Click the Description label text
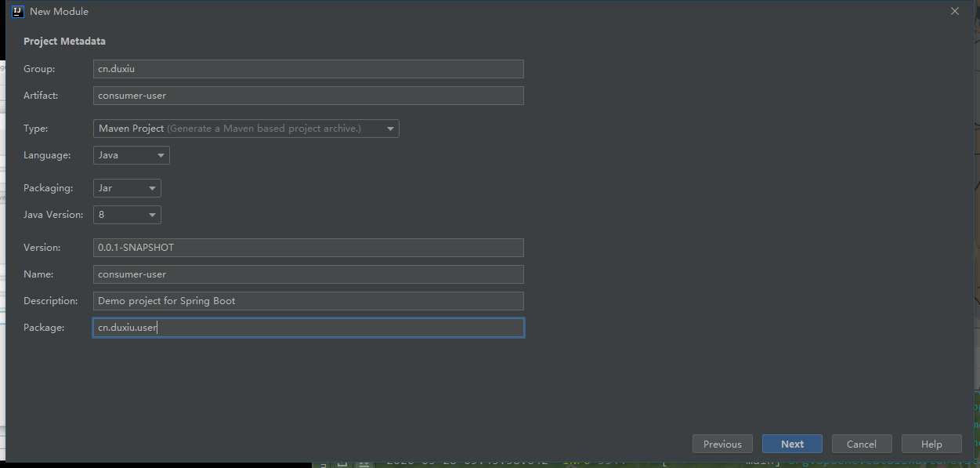Image resolution: width=980 pixels, height=468 pixels. click(51, 301)
